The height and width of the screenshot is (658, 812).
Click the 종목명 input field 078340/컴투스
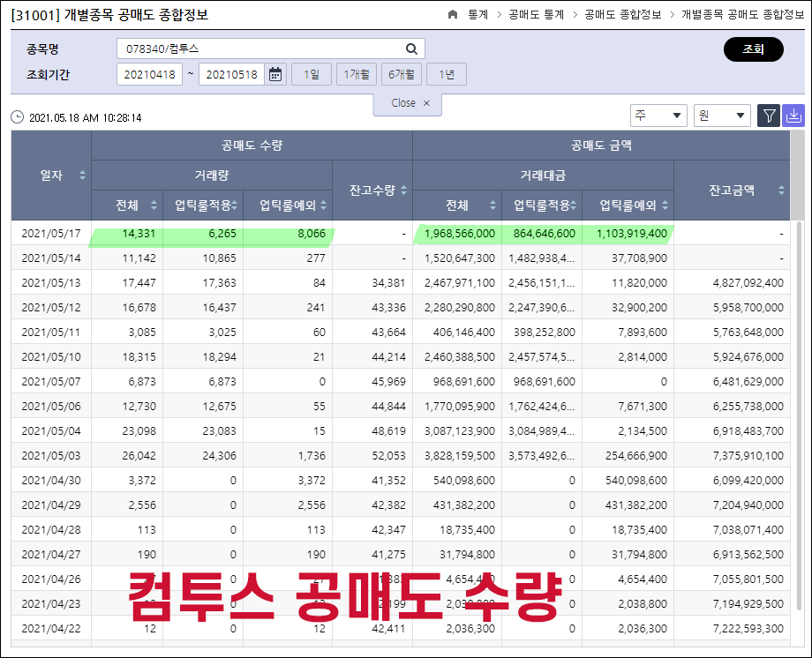tap(271, 49)
